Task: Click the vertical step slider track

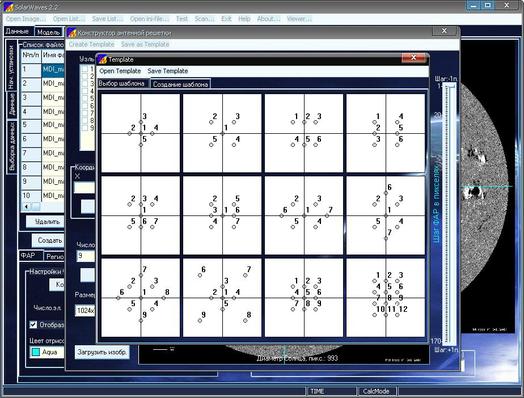Action: [x=449, y=214]
